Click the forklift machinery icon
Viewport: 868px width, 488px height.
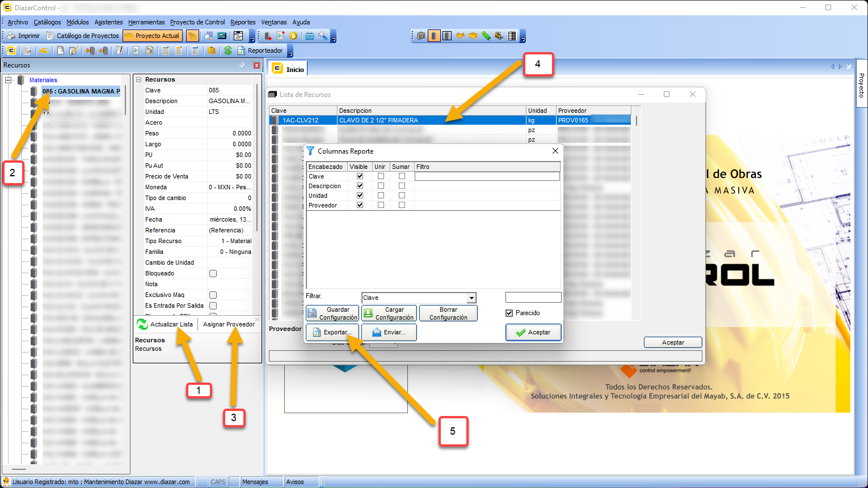pos(499,36)
